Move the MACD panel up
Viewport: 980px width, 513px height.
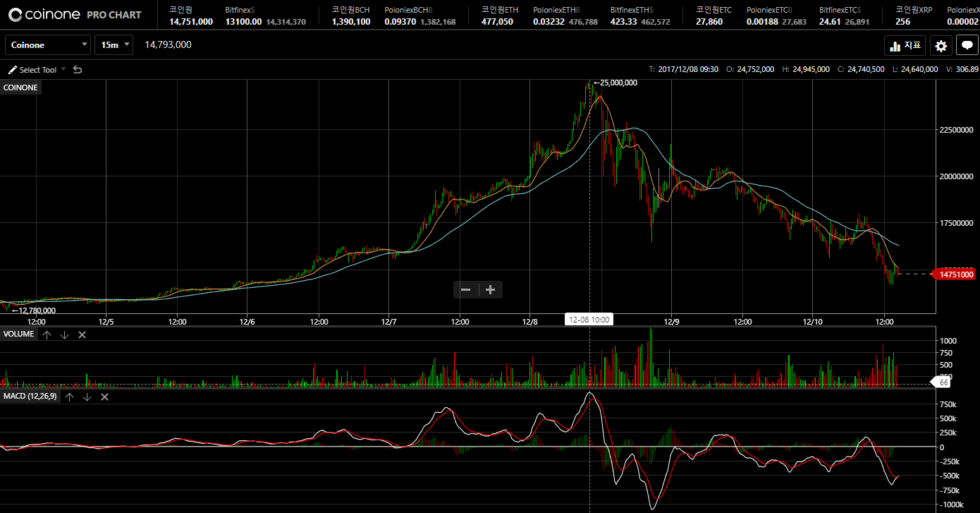(70, 397)
